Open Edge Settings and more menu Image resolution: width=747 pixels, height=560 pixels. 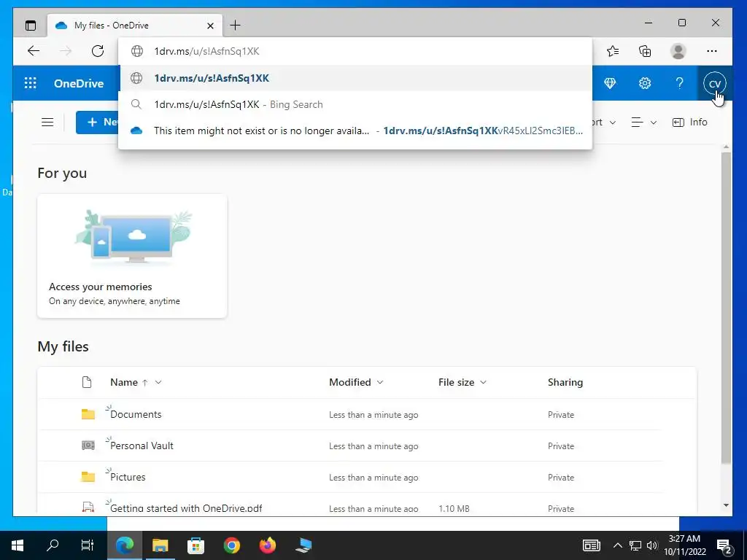[712, 51]
